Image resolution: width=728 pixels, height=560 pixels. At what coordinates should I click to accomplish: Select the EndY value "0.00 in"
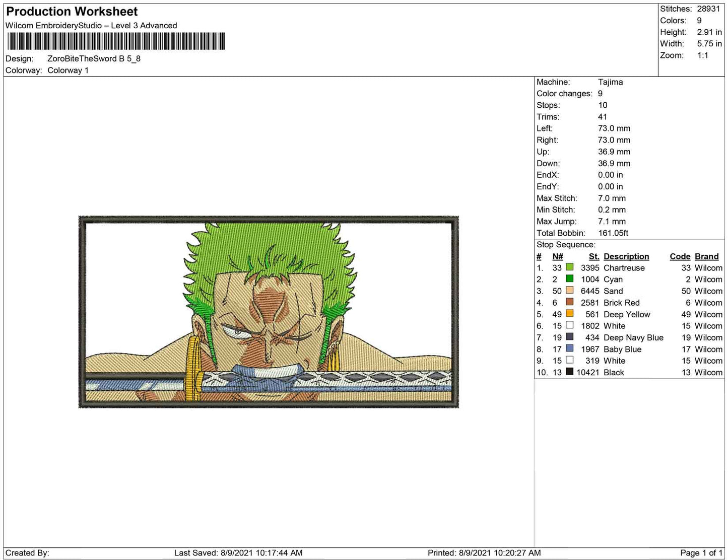(x=611, y=186)
